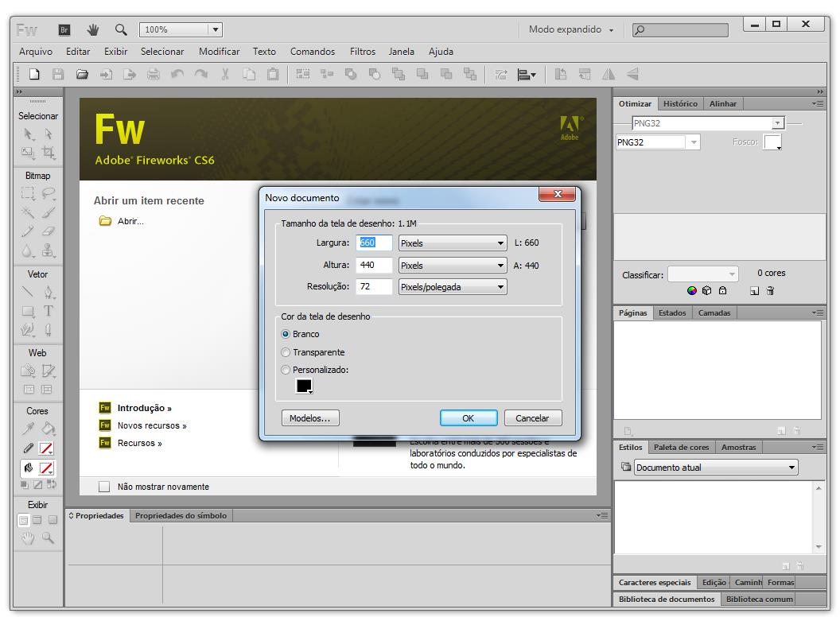Select the Eraser tool
Viewport: 840px width, 625px height.
coord(49,231)
